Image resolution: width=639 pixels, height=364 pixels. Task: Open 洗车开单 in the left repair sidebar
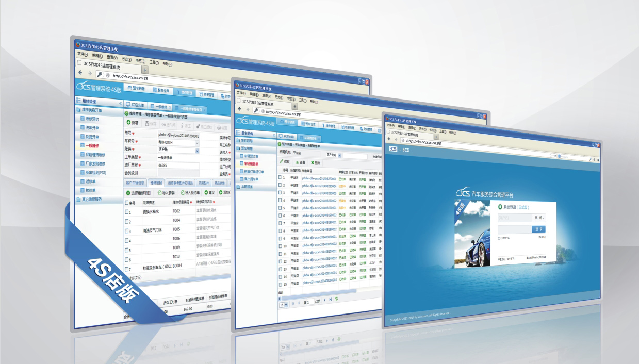click(x=90, y=128)
